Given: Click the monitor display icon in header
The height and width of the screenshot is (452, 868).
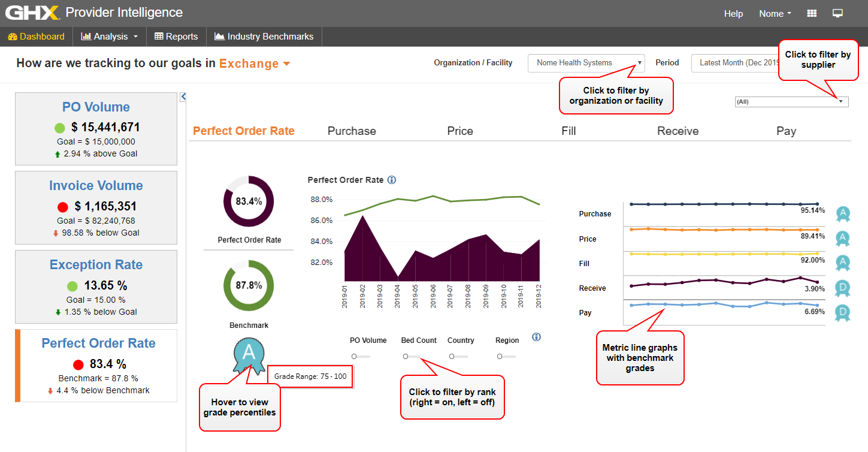Looking at the screenshot, I should [837, 13].
